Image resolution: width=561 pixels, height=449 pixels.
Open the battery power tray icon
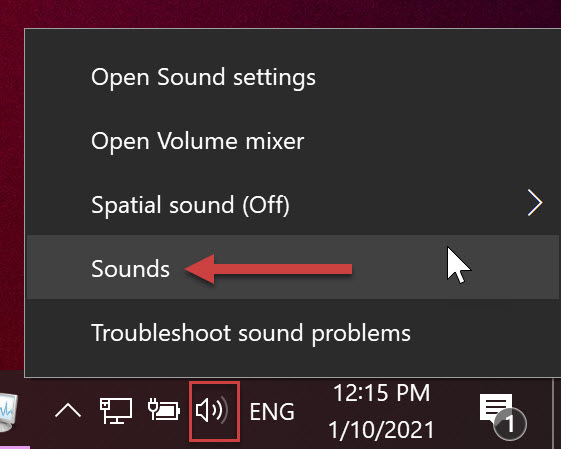click(164, 409)
